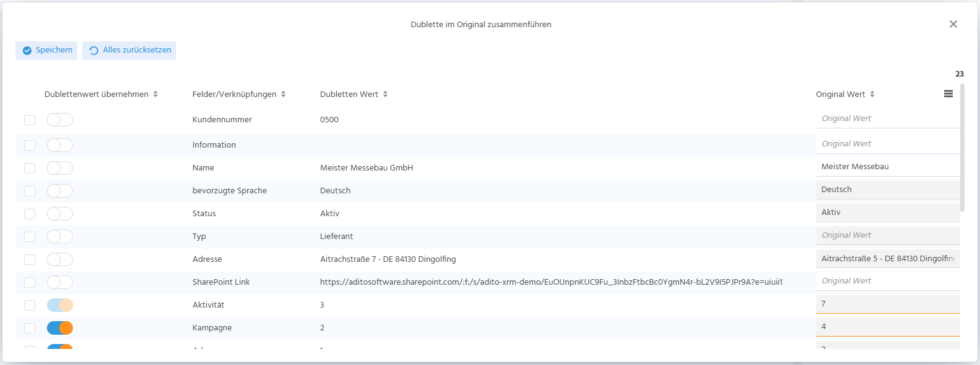The height and width of the screenshot is (365, 980).
Task: Click the vertical scrollbar of the table
Action: pyautogui.click(x=962, y=148)
